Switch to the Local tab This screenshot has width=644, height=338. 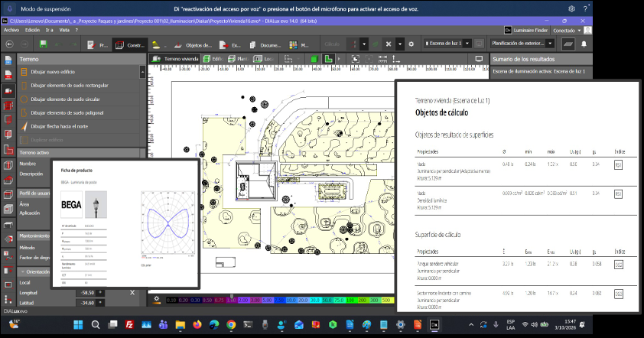263,59
